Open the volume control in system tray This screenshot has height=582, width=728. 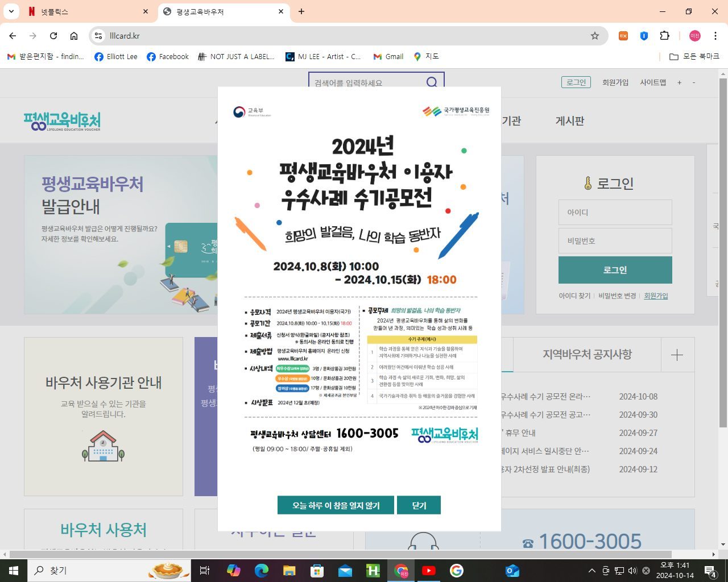(633, 571)
